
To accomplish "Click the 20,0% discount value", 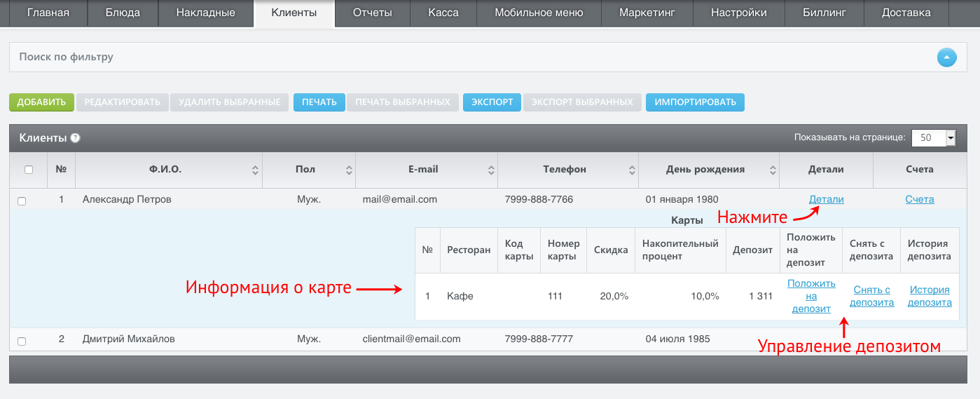I will point(614,296).
